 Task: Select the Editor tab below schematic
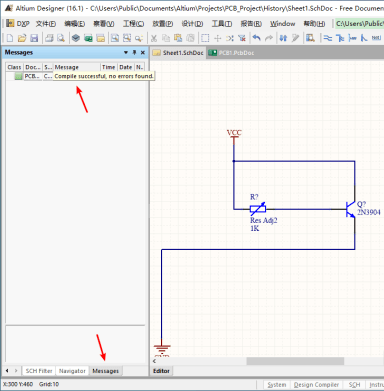pos(161,371)
